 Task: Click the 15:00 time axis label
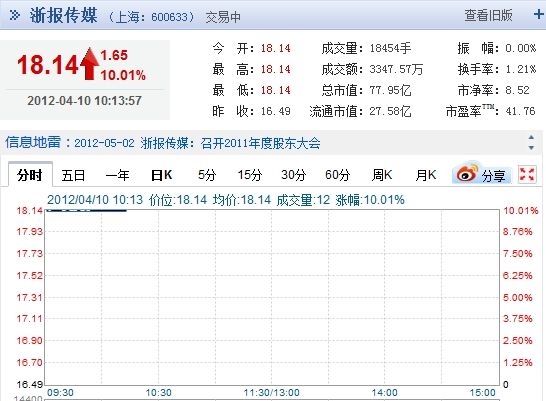click(x=482, y=393)
